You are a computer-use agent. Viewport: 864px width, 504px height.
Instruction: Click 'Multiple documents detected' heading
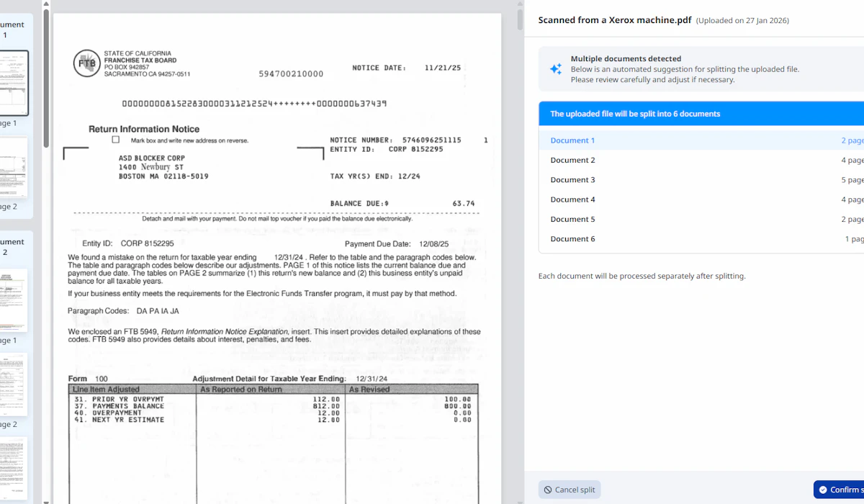pyautogui.click(x=626, y=59)
